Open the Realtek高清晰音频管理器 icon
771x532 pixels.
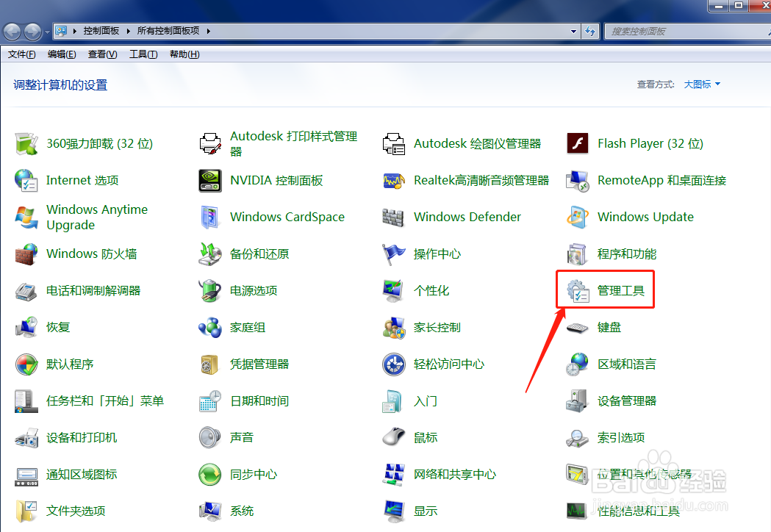(x=394, y=181)
